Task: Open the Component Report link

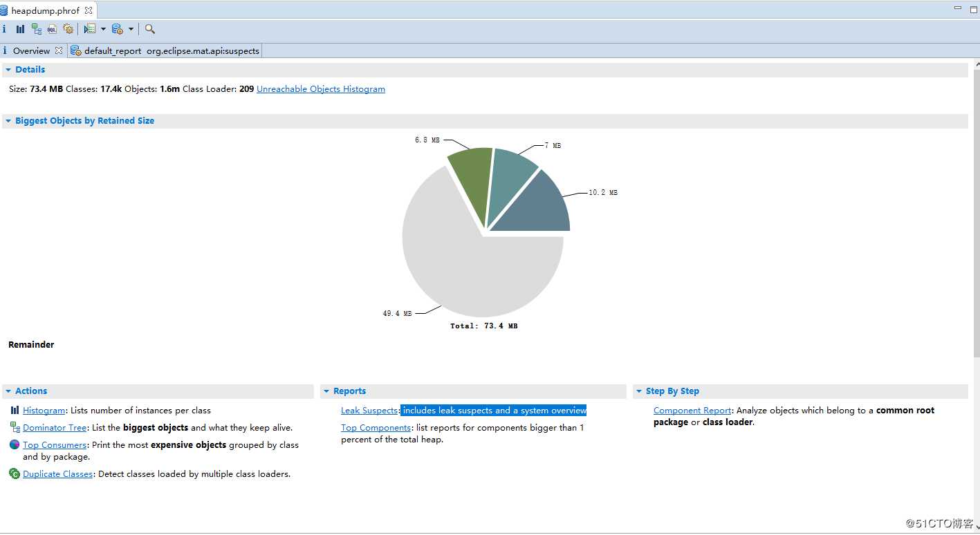Action: [x=692, y=411]
